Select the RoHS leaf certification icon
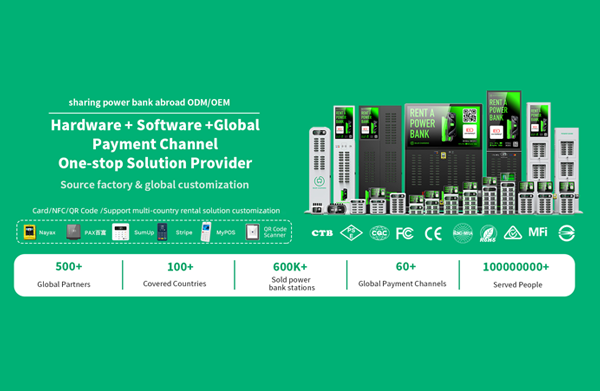The image size is (600, 391). click(488, 234)
